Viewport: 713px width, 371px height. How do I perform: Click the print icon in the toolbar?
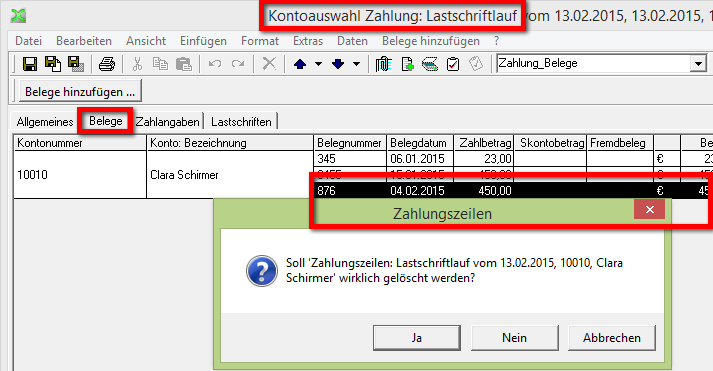tap(107, 64)
